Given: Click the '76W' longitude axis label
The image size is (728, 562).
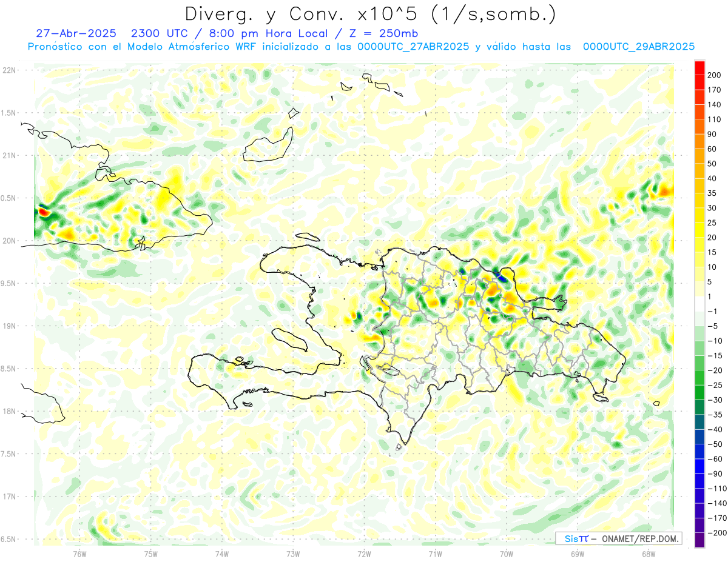Looking at the screenshot, I should click(x=79, y=553).
